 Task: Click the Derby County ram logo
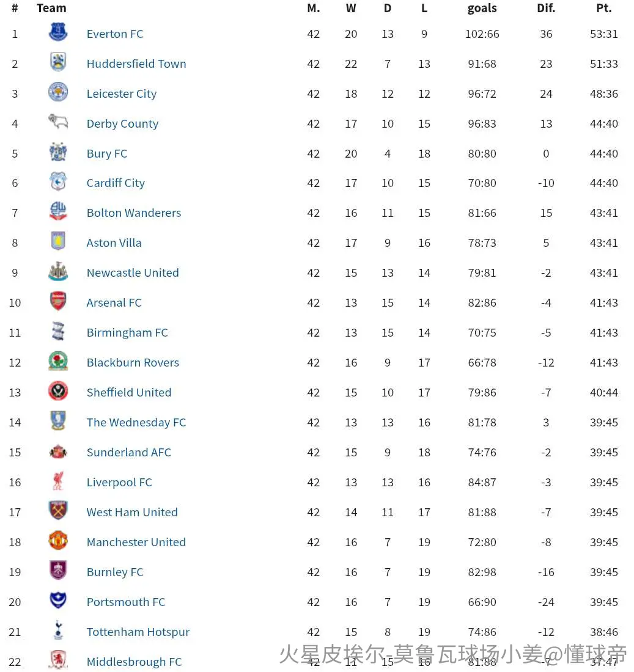pos(58,122)
